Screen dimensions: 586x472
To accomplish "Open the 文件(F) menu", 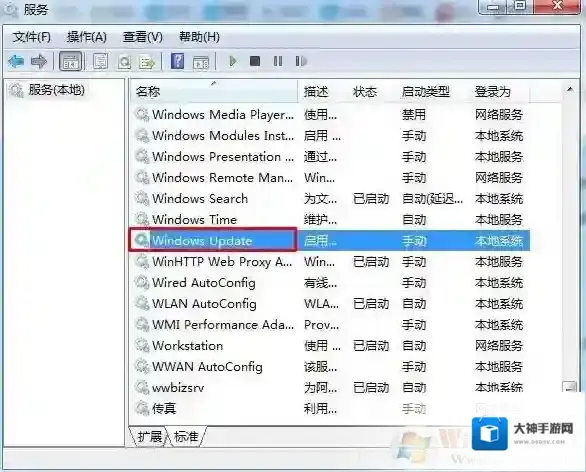I will coord(32,37).
